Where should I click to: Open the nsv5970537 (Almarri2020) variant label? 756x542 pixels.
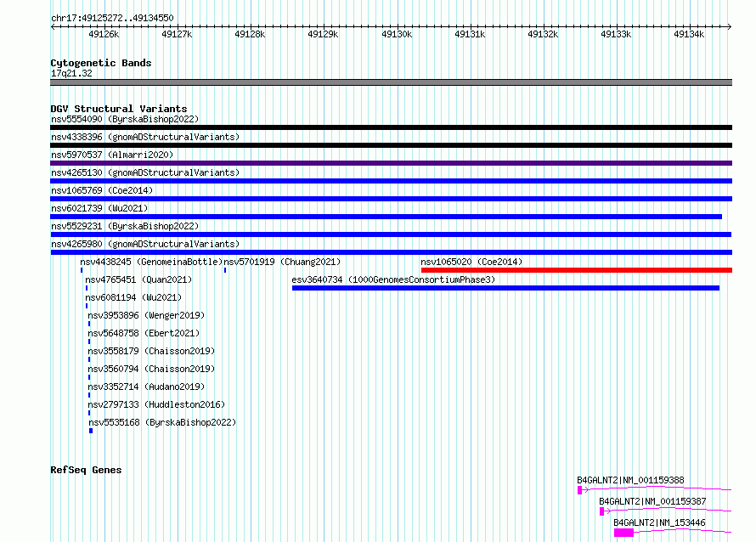(112, 155)
